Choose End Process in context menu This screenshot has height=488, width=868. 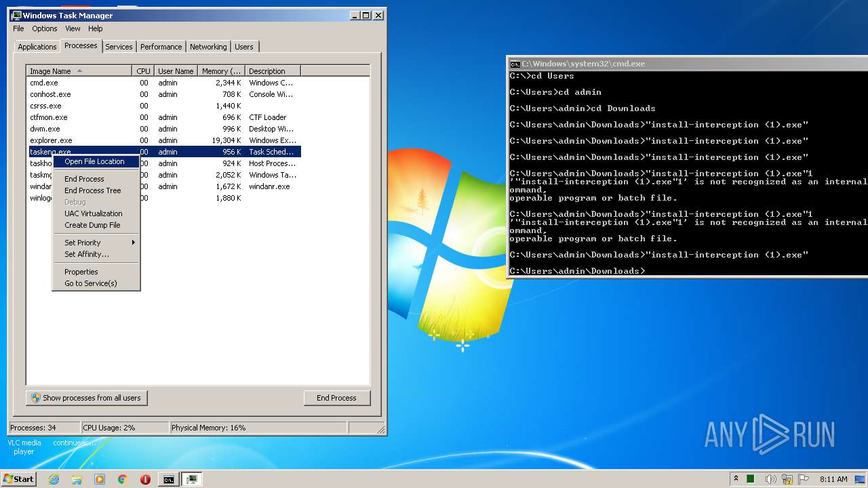click(96, 179)
